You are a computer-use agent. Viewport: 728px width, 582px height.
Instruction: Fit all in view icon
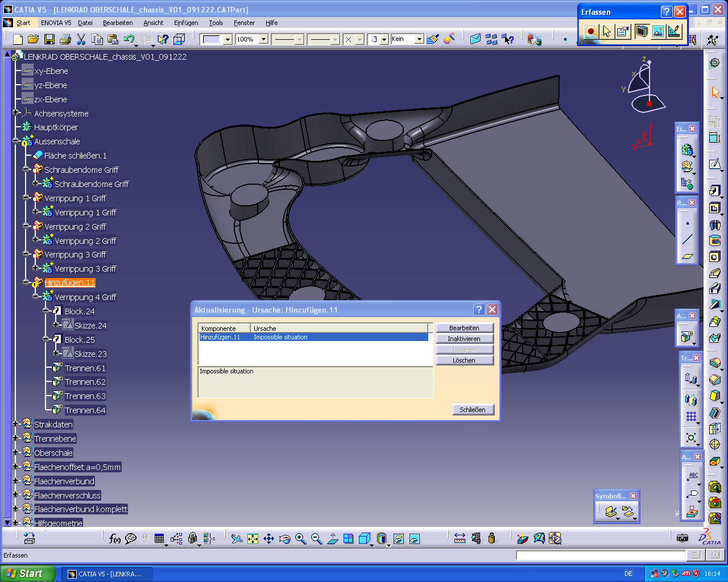[253, 538]
